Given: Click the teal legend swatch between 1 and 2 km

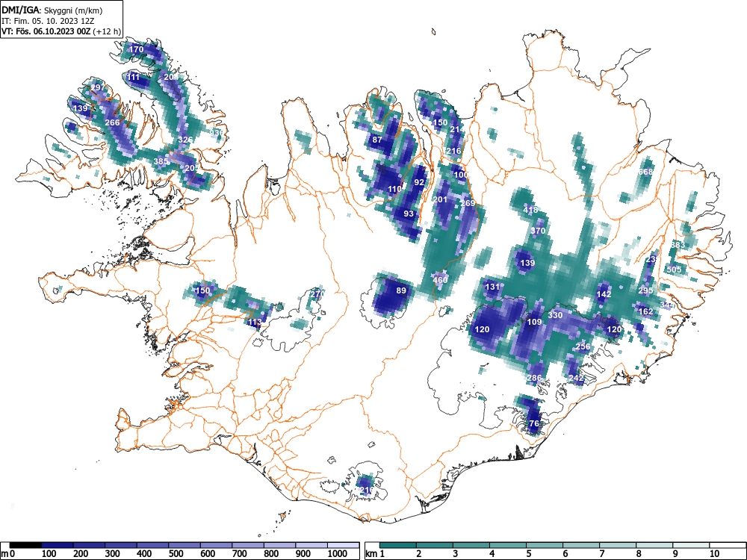Looking at the screenshot, I should pyautogui.click(x=398, y=545).
